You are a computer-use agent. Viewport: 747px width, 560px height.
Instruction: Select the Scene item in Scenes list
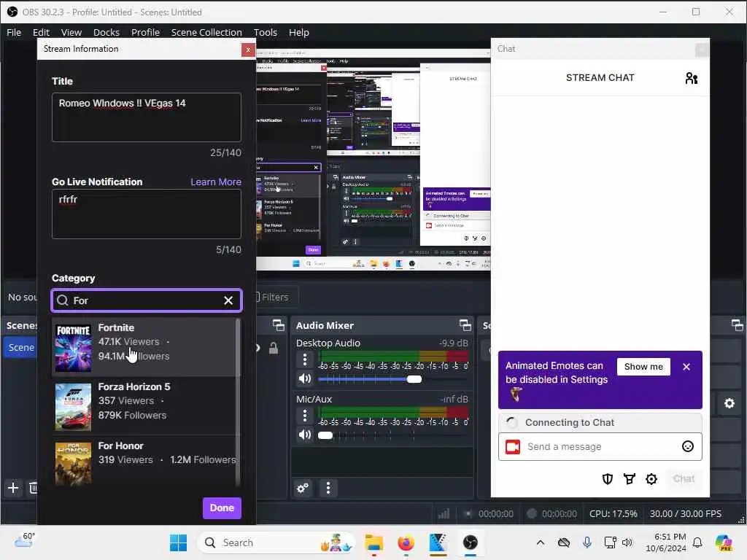(x=20, y=348)
